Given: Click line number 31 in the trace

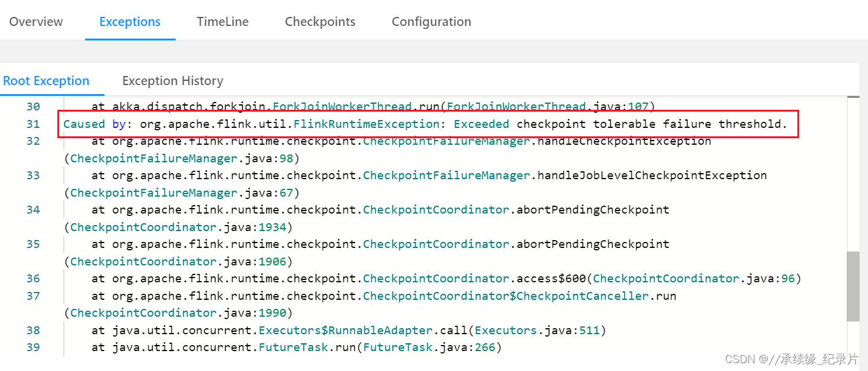Looking at the screenshot, I should coord(33,124).
